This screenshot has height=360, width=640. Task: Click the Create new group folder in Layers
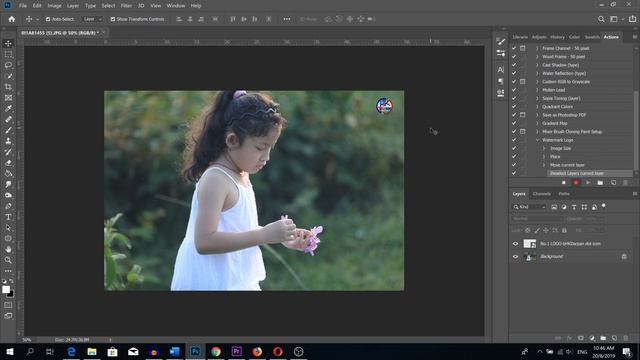point(603,338)
